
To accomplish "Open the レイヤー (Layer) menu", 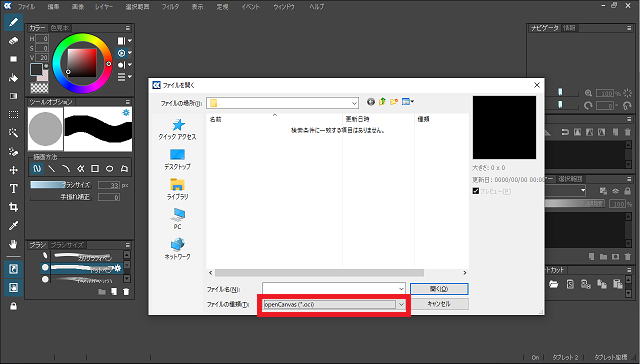I will click(104, 7).
